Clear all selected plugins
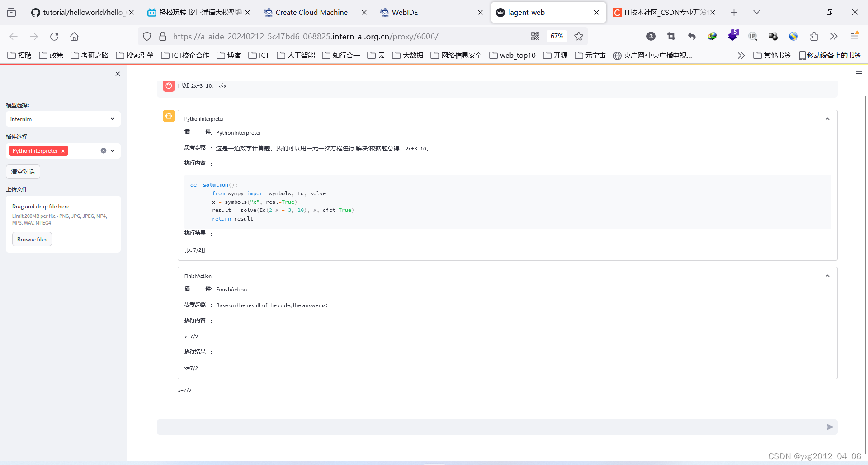The height and width of the screenshot is (465, 868). 104,151
